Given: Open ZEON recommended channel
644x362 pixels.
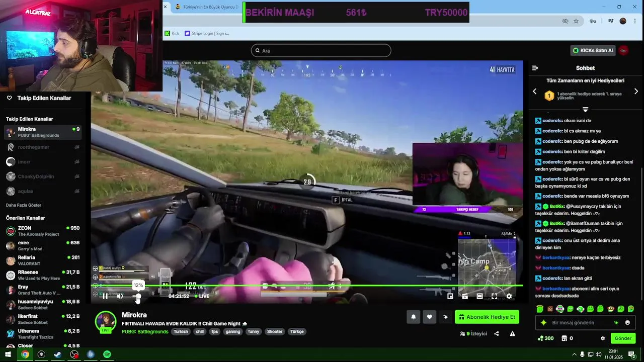Looking at the screenshot, I should [43, 231].
